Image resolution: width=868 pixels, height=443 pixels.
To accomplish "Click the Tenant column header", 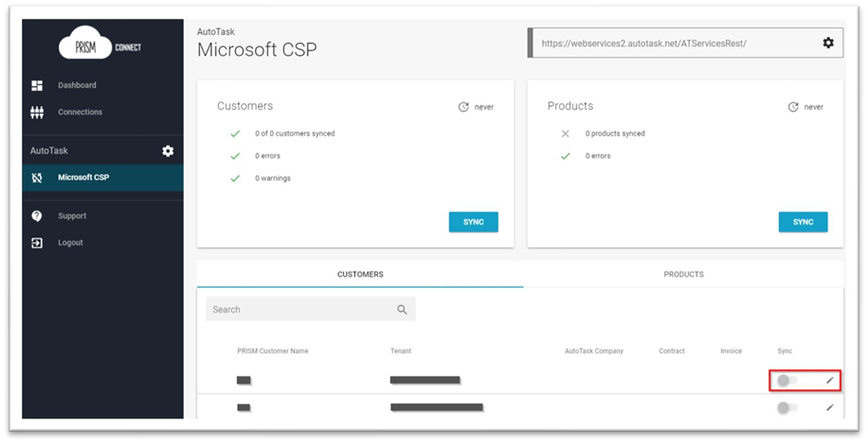I will [401, 351].
